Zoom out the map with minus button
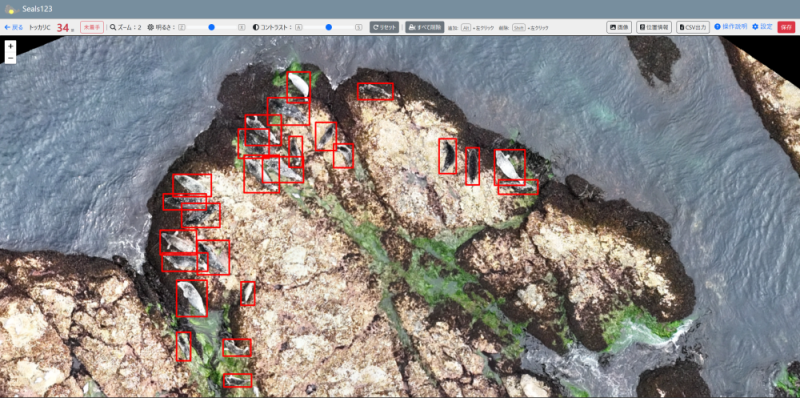Viewport: 800px width, 398px height. click(x=11, y=58)
